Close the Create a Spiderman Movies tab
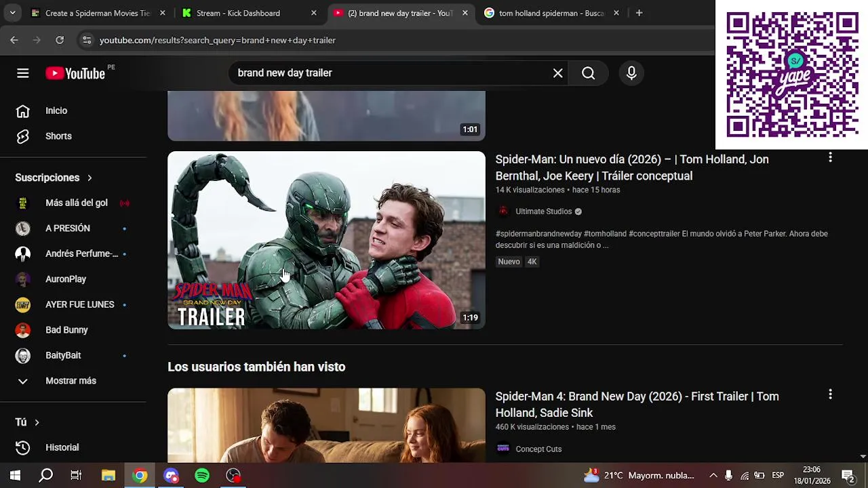Viewport: 868px width, 488px height. coord(162,13)
